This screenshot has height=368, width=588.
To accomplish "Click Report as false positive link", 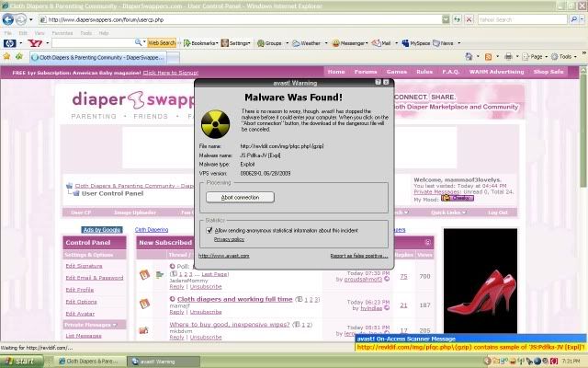I will tap(359, 256).
